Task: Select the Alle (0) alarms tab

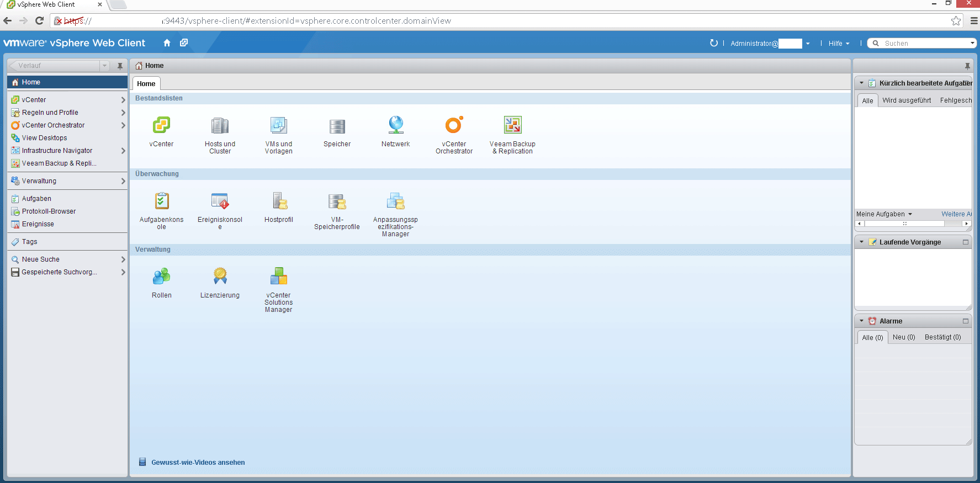Action: coord(872,337)
